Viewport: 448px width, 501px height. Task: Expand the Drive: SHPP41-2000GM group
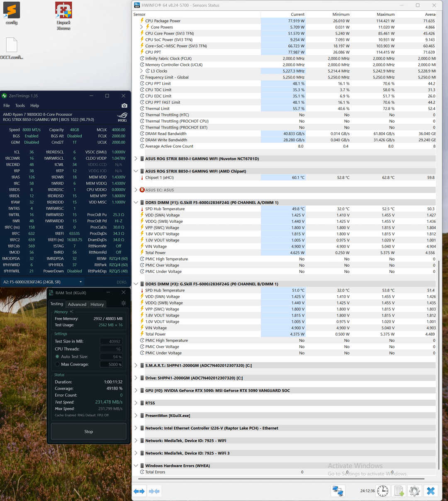[x=136, y=378]
